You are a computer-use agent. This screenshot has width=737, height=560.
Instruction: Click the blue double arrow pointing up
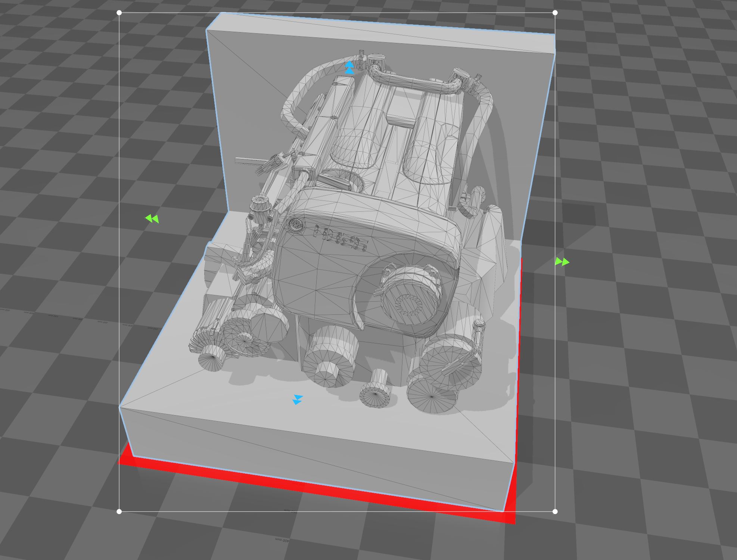tap(349, 68)
